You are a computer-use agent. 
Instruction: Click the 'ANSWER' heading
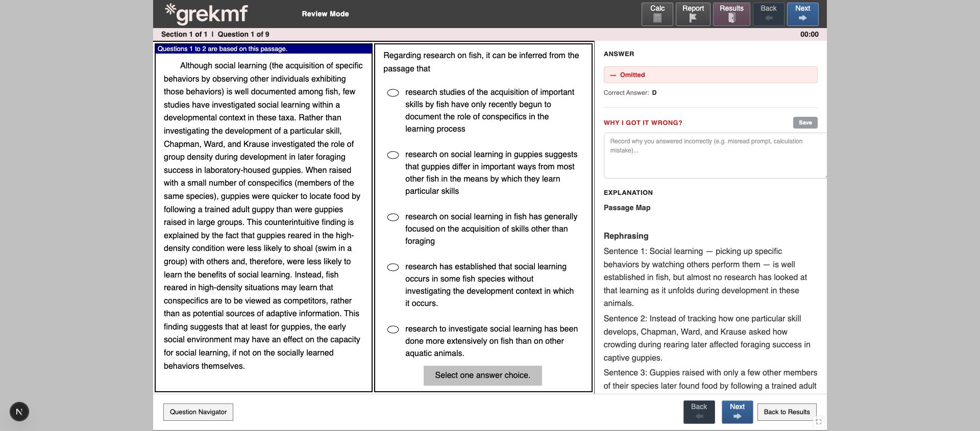click(x=619, y=54)
